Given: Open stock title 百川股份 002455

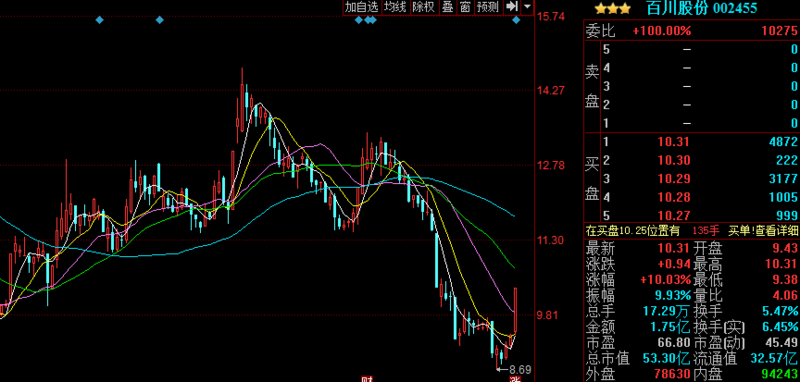Looking at the screenshot, I should [x=702, y=8].
